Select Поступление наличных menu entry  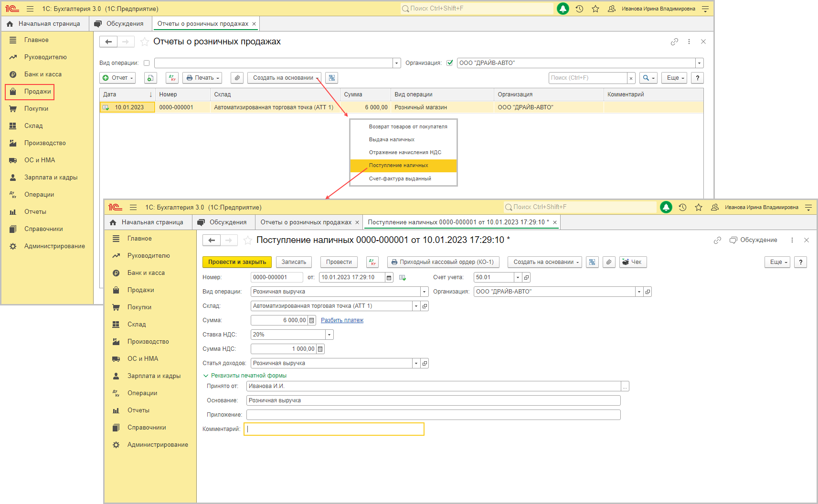[x=403, y=166]
